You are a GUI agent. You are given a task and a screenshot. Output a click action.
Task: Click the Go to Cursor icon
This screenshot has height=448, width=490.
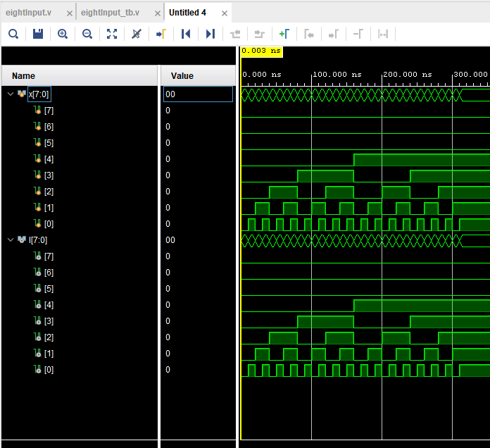[x=161, y=34]
